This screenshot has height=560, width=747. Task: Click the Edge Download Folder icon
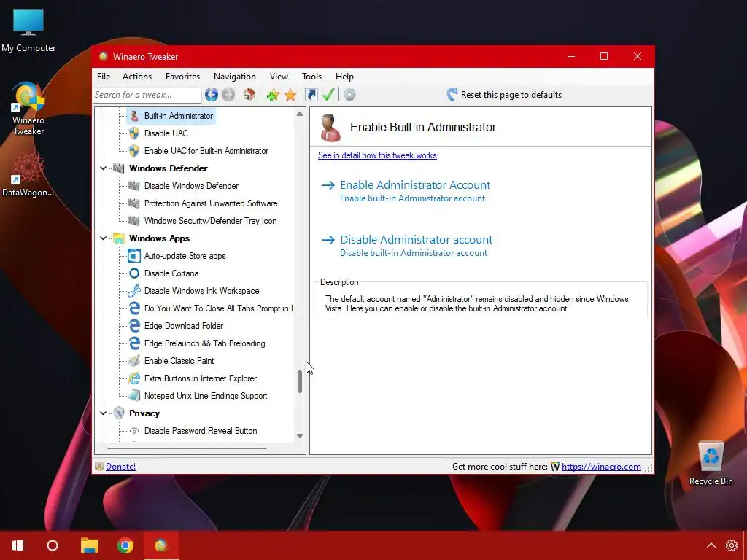click(x=134, y=326)
